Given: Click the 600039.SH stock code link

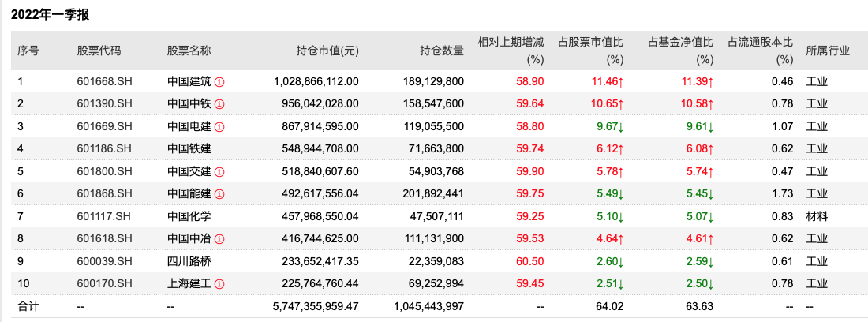Looking at the screenshot, I should click(104, 261).
